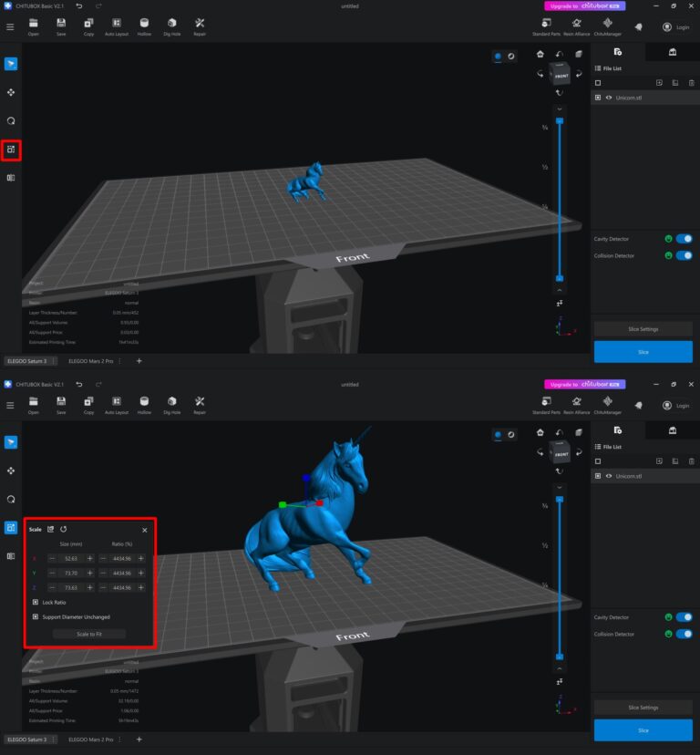Choose Repair icon in the upper toolbar

(x=200, y=26)
